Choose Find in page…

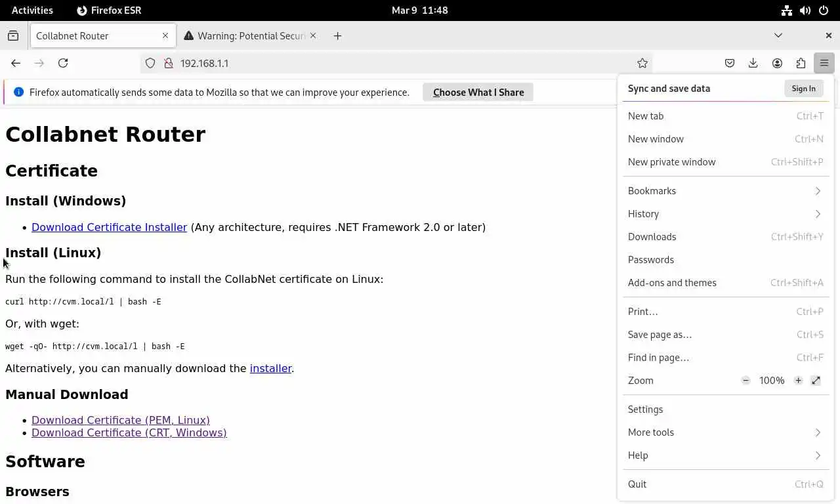coord(726,358)
